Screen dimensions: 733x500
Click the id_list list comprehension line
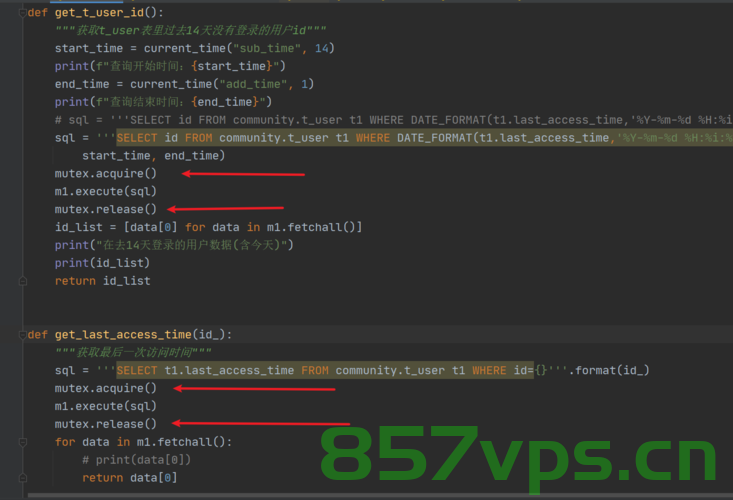tap(208, 227)
